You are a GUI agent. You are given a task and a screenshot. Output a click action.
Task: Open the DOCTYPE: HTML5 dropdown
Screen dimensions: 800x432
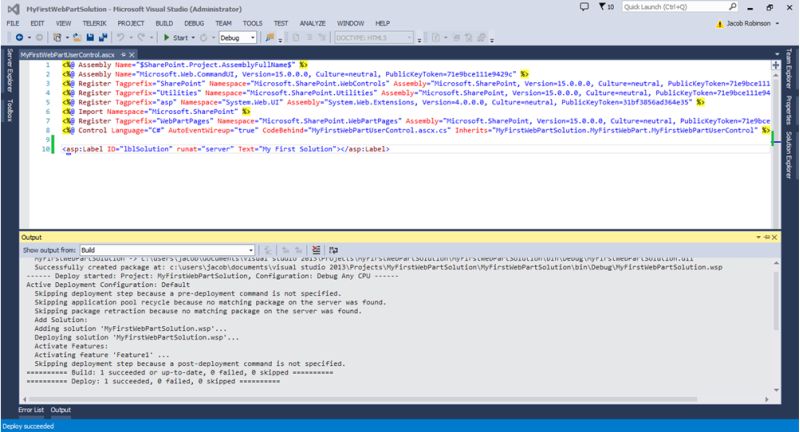(373, 38)
